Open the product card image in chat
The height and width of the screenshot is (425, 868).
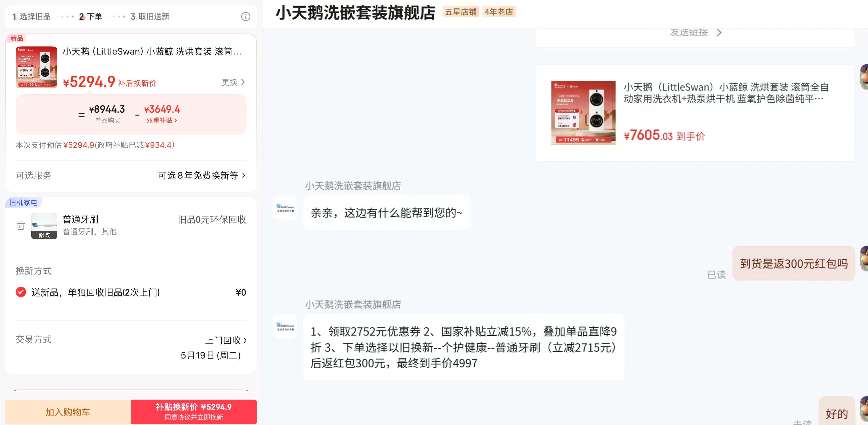click(x=583, y=113)
